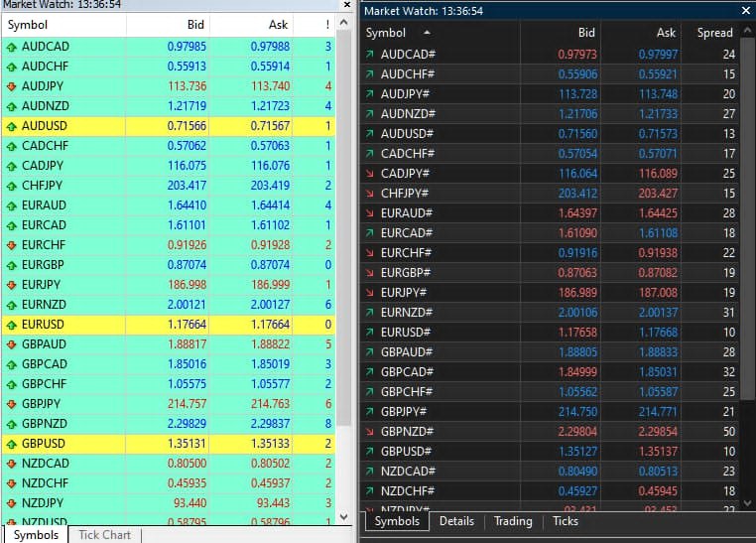This screenshot has width=756, height=543.
Task: Click the green trend arrow beside AUDCAD# in dark panel
Action: 370,55
